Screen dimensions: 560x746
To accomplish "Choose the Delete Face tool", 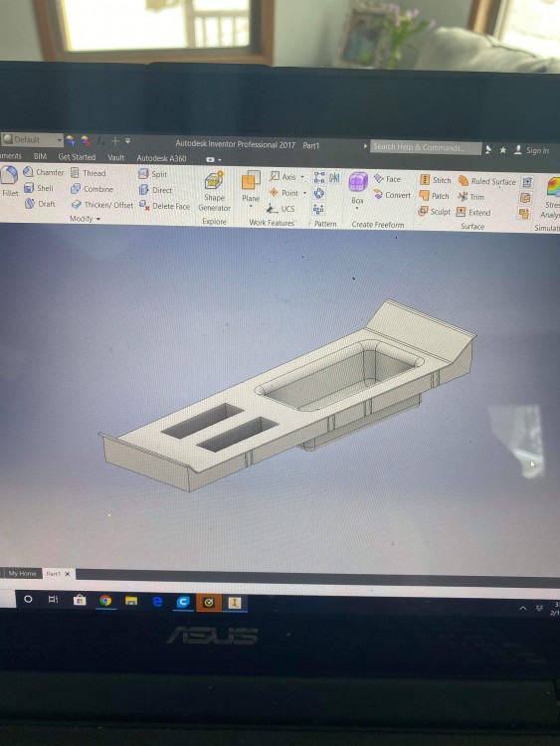I will 164,206.
